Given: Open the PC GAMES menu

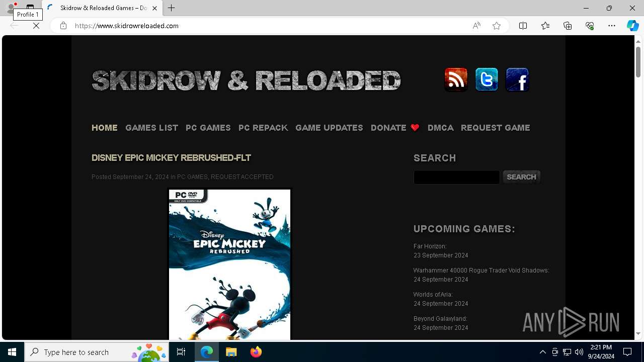Looking at the screenshot, I should 208,128.
